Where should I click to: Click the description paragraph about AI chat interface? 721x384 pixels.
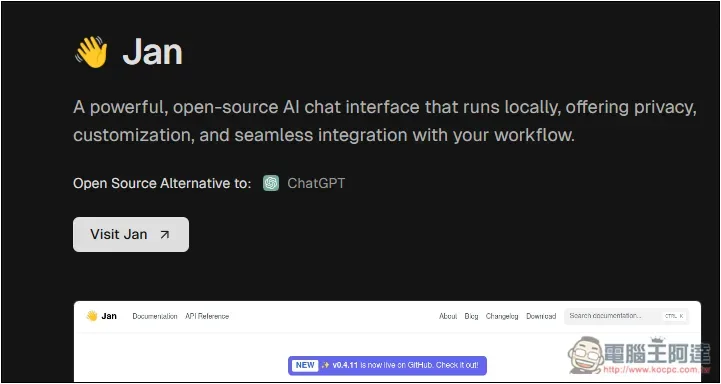coord(384,121)
